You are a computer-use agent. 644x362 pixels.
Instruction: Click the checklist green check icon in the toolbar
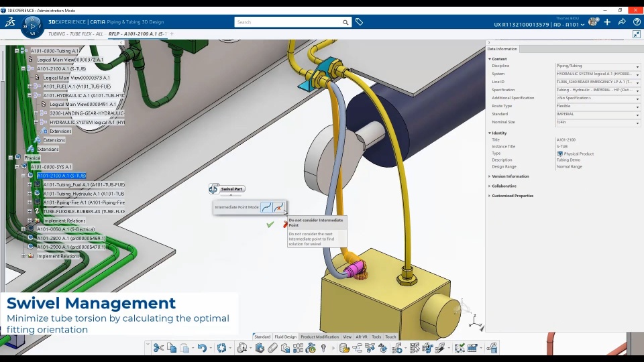[459, 348]
